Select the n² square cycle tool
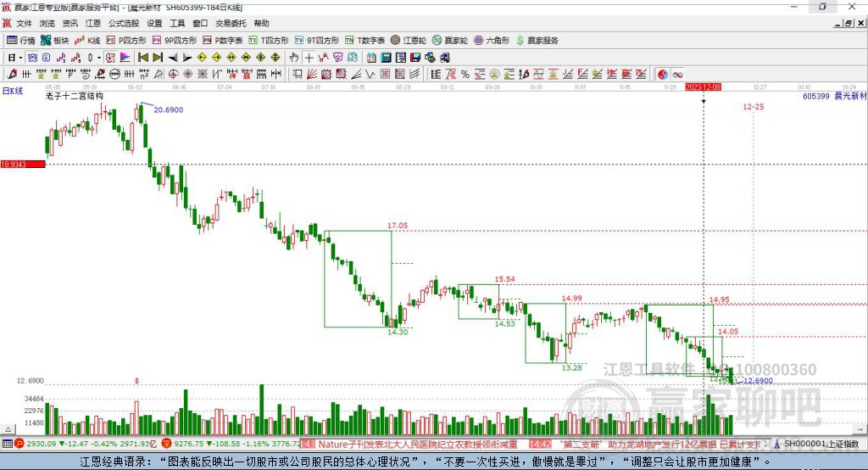 click(x=144, y=75)
